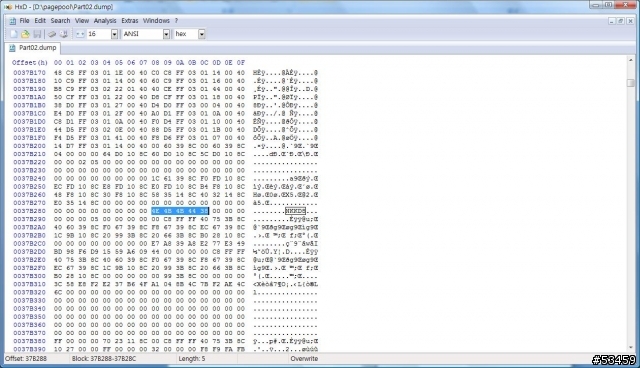The image size is (640, 368).
Task: Click offset row 0037B1A0
Action: pos(29,97)
